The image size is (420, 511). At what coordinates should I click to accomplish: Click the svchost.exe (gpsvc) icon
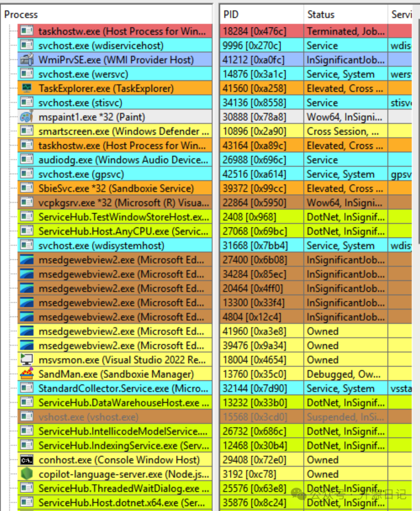click(x=27, y=174)
